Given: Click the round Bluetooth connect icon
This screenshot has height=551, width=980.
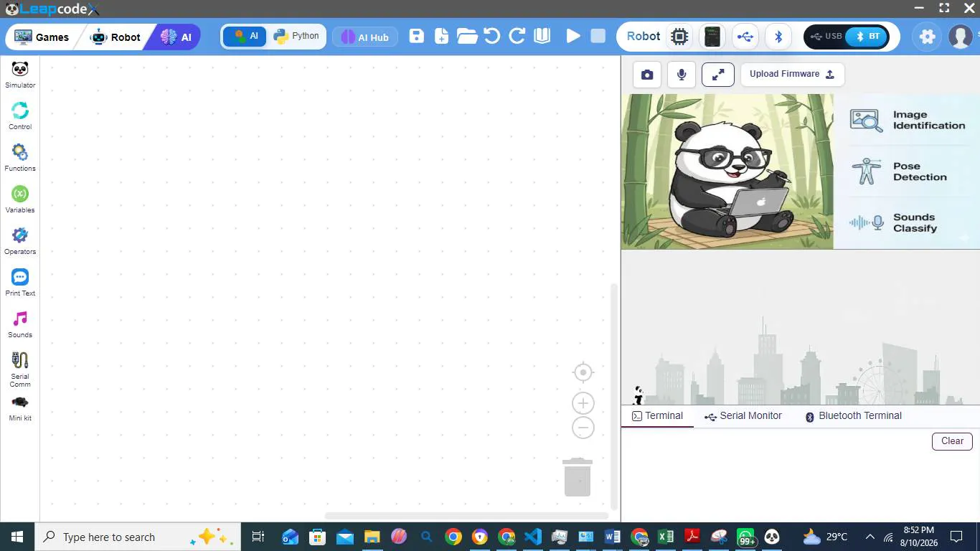Looking at the screenshot, I should tap(778, 37).
